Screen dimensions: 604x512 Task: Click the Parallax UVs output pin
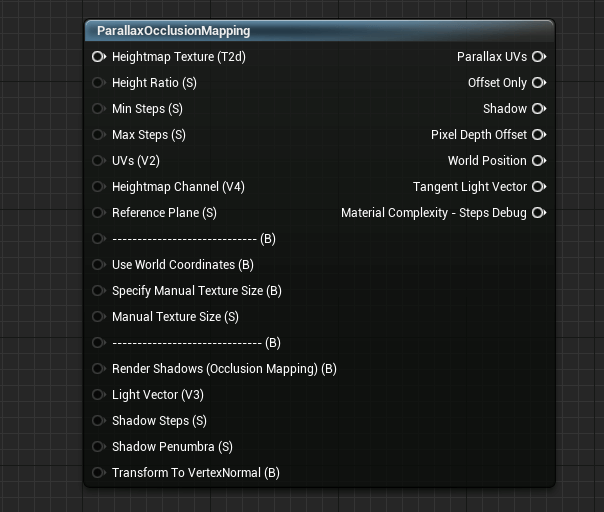tap(538, 57)
